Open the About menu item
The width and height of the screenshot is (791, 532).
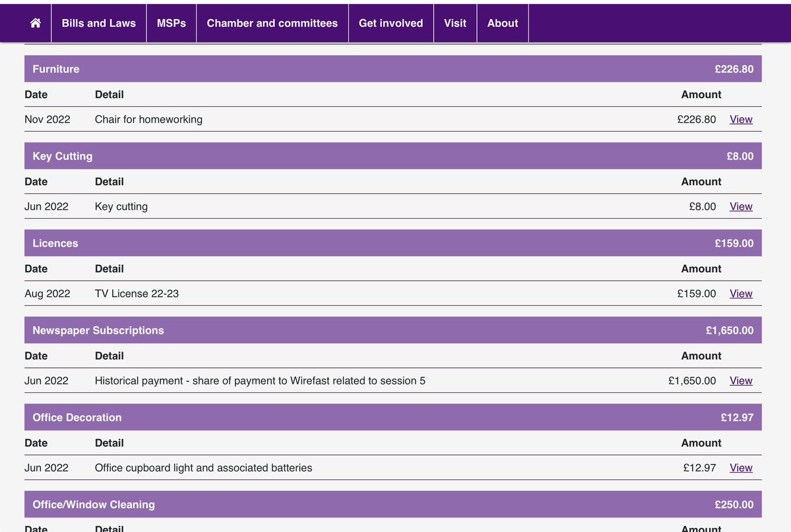503,23
